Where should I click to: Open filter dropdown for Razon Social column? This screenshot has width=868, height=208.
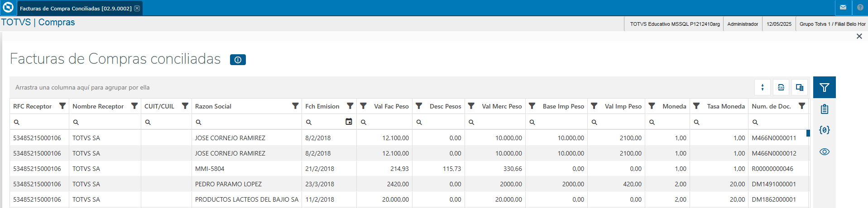coord(295,106)
